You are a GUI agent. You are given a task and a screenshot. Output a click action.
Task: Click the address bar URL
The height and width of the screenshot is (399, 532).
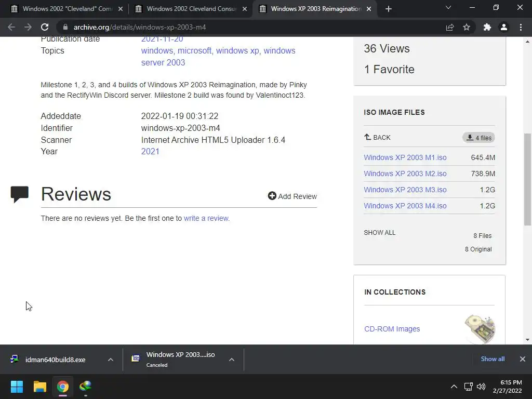pos(139,27)
